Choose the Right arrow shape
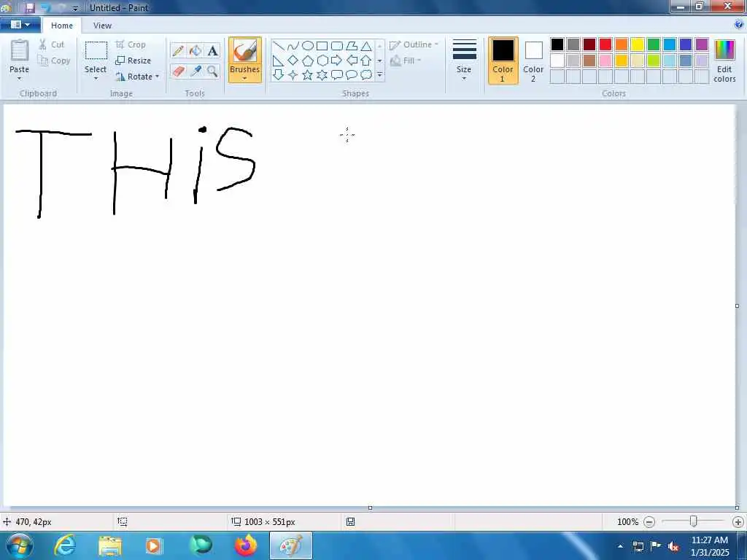 [337, 61]
